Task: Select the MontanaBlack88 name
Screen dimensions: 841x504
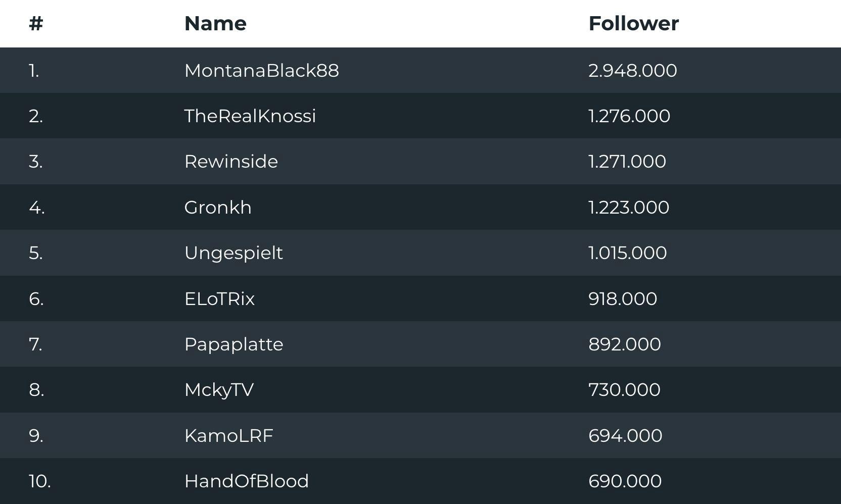Action: click(x=261, y=71)
